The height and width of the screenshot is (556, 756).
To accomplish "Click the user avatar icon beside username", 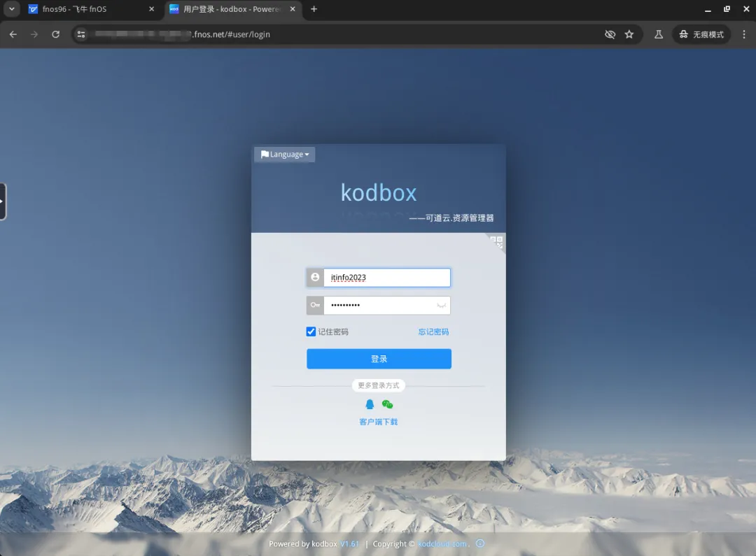I will point(315,278).
